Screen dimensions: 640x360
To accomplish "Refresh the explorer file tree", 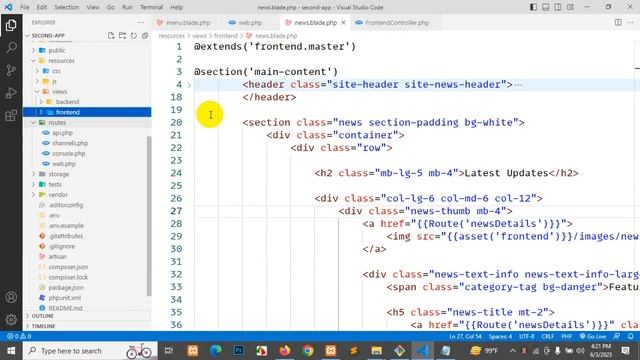I will (x=133, y=36).
